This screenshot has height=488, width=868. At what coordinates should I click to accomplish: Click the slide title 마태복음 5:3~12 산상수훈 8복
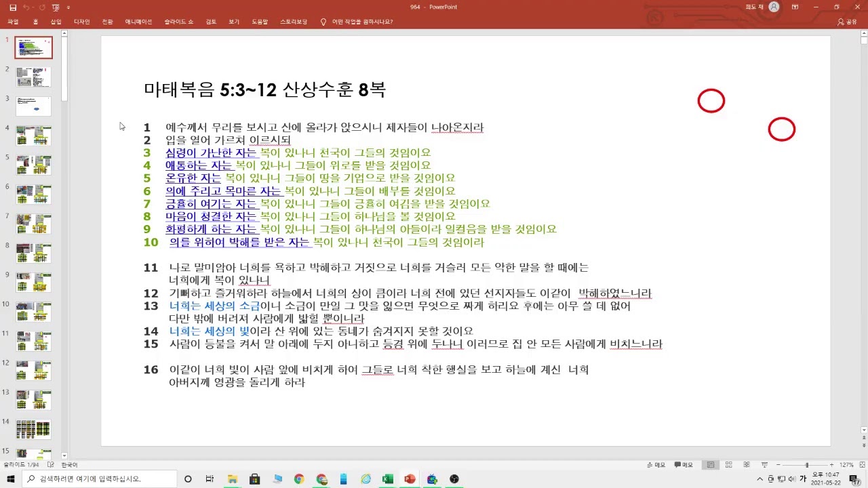(x=264, y=89)
